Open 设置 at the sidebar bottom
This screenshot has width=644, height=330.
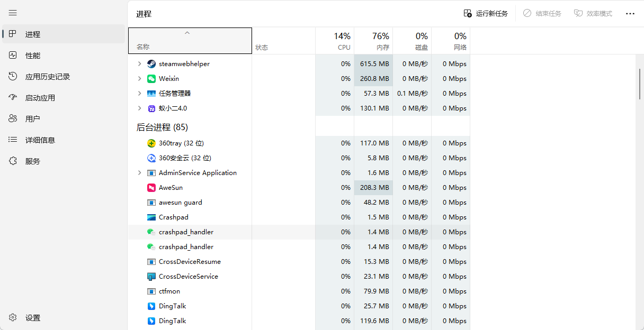click(33, 318)
